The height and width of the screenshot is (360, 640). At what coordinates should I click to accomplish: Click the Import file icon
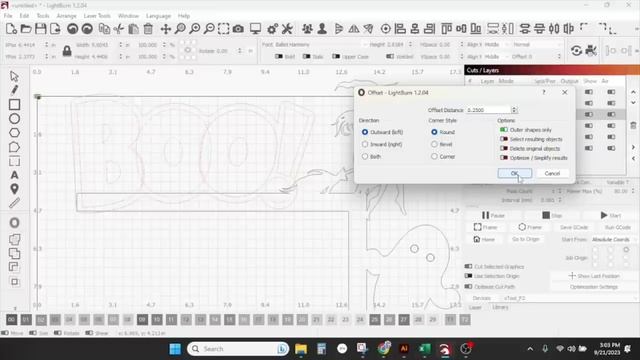click(55, 29)
